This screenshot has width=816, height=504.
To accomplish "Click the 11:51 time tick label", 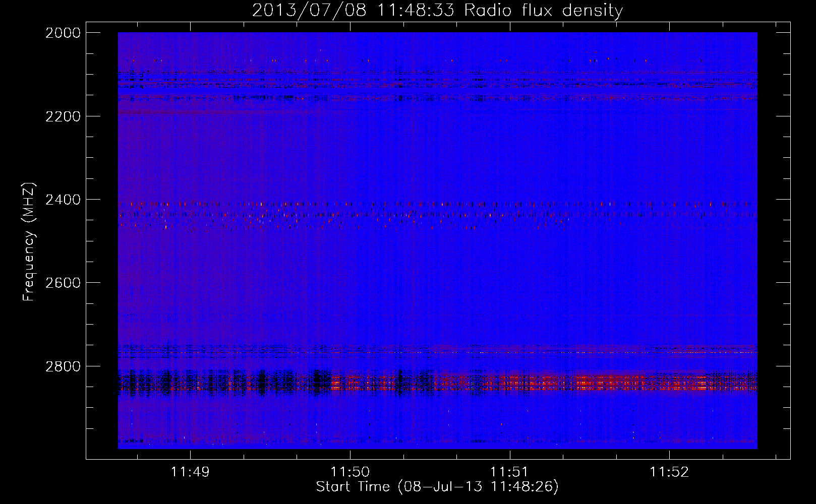I will click(x=509, y=472).
